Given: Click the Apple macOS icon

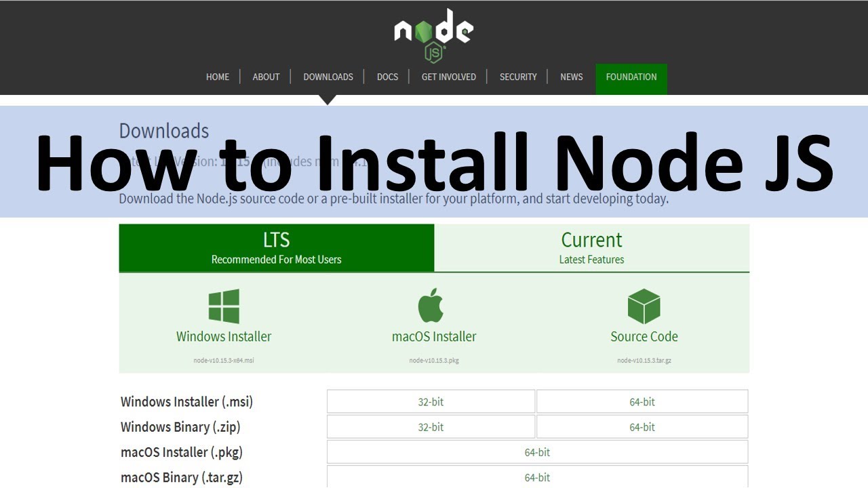Looking at the screenshot, I should 431,305.
